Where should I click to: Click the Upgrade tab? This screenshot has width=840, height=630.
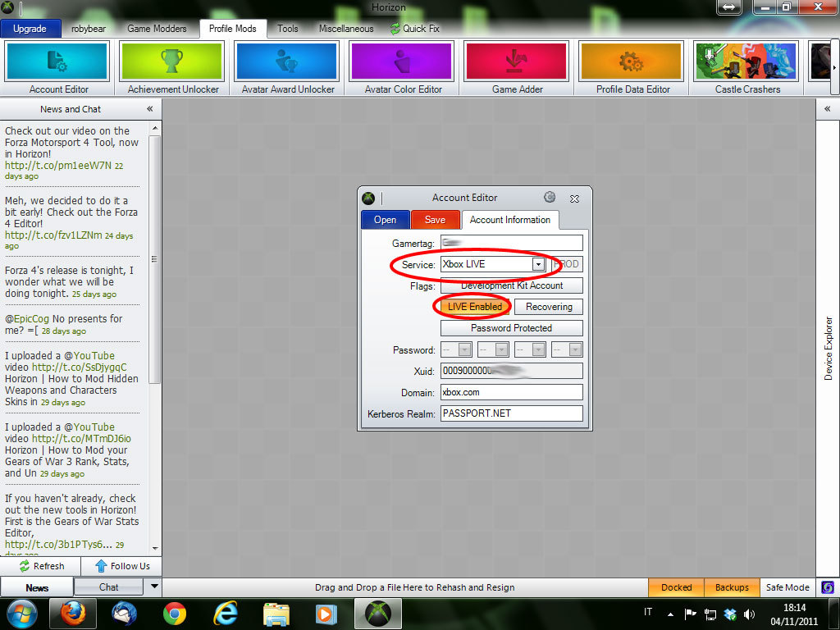(30, 29)
